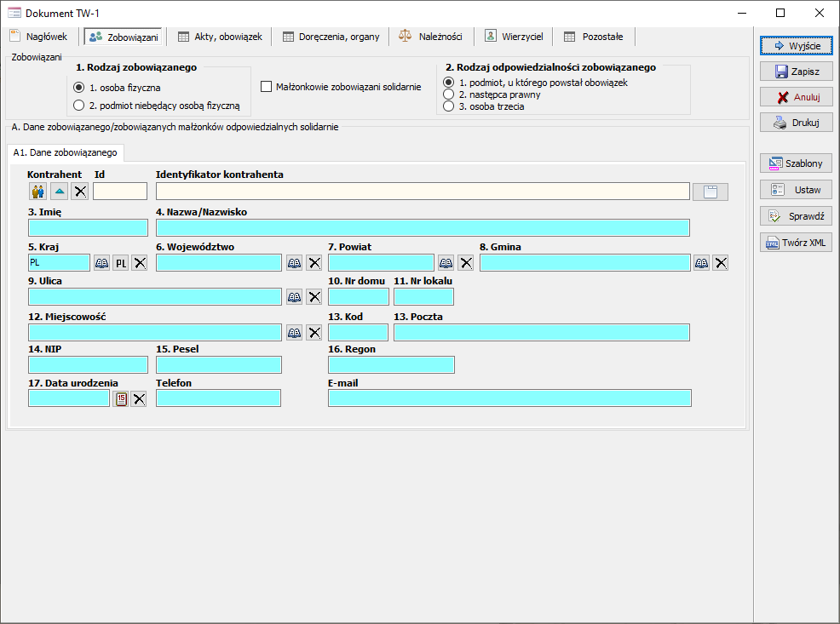
Task: Open the Województwo lookup book icon
Action: (x=294, y=263)
